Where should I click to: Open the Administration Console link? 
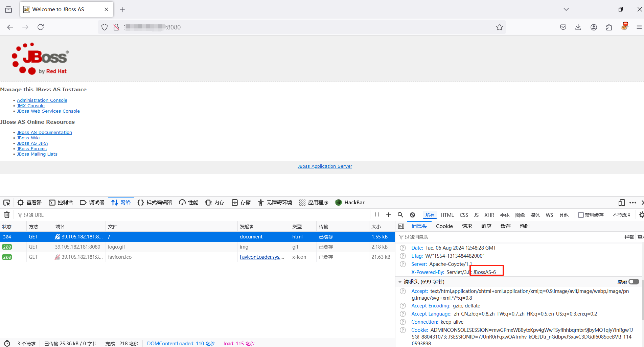(42, 100)
